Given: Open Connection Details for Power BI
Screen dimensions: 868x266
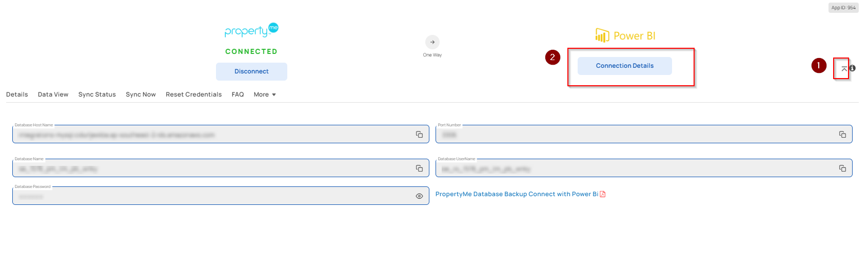Looking at the screenshot, I should click(x=625, y=66).
